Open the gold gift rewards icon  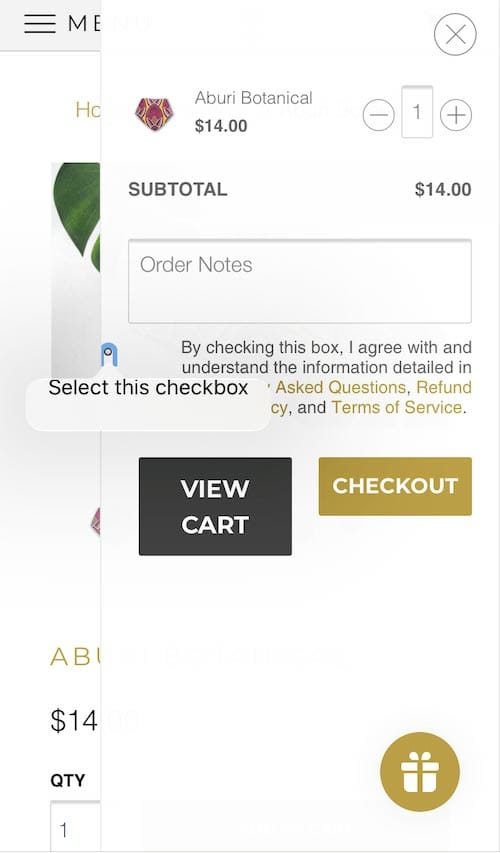(x=419, y=771)
